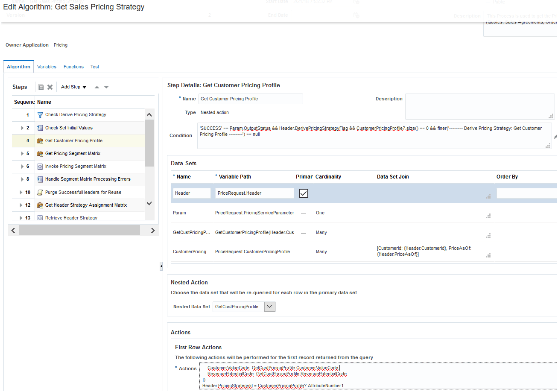Select step Invoke Pricing Segment Matrix
The height and width of the screenshot is (392, 558).
coord(78,166)
